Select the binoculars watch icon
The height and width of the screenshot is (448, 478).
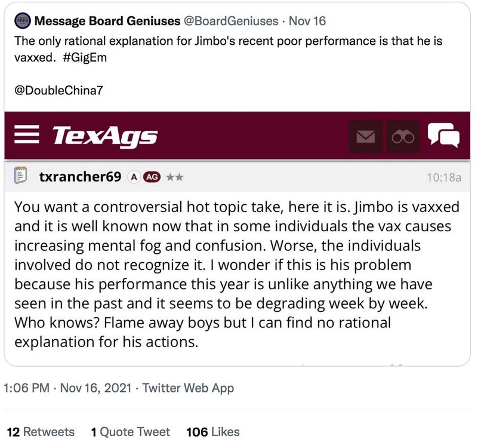pos(403,136)
